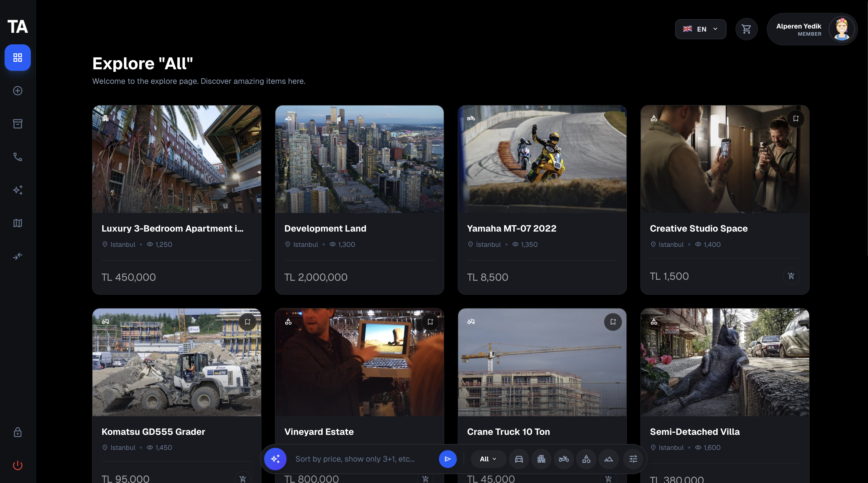Viewport: 868px width, 483px height.
Task: Click the lock icon in sidebar
Action: [18, 432]
